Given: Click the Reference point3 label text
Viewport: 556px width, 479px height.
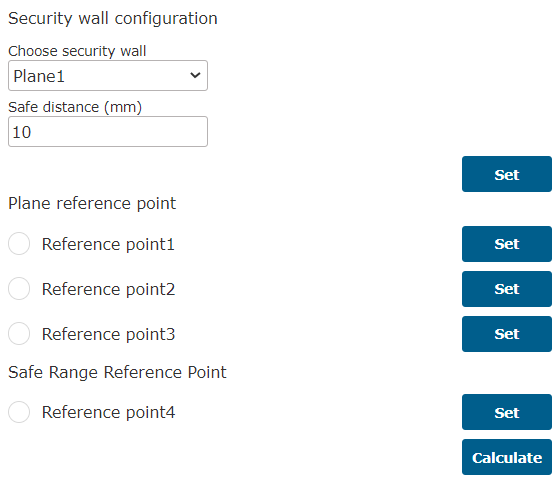Looking at the screenshot, I should [109, 334].
